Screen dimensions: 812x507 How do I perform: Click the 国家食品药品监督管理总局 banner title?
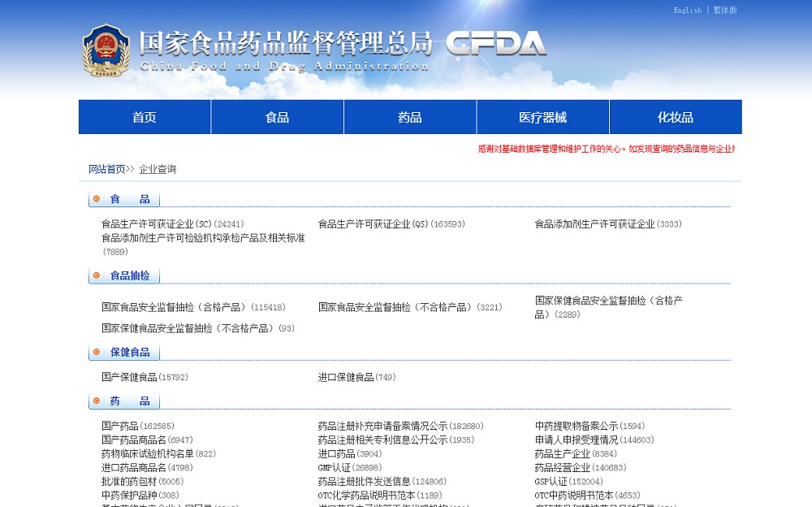286,42
